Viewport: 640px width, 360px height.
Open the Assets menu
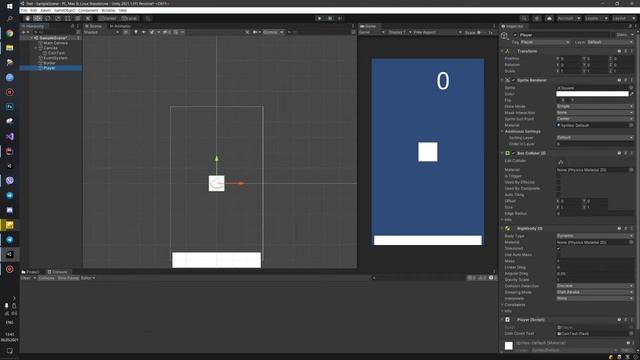[46, 10]
